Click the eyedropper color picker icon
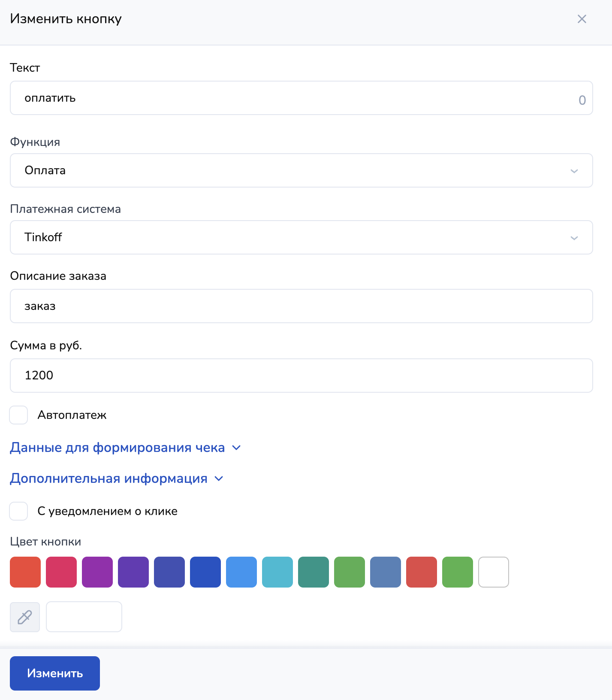The width and height of the screenshot is (612, 700). (25, 617)
